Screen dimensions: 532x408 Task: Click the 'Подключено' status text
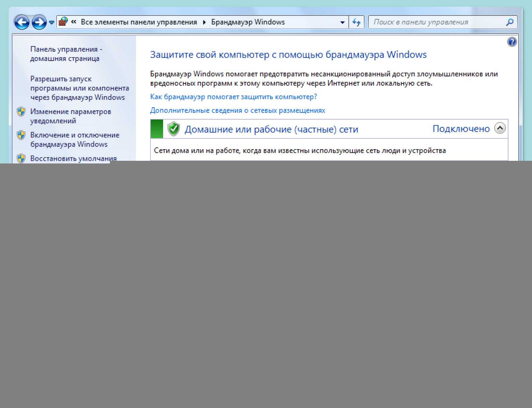[x=461, y=129]
